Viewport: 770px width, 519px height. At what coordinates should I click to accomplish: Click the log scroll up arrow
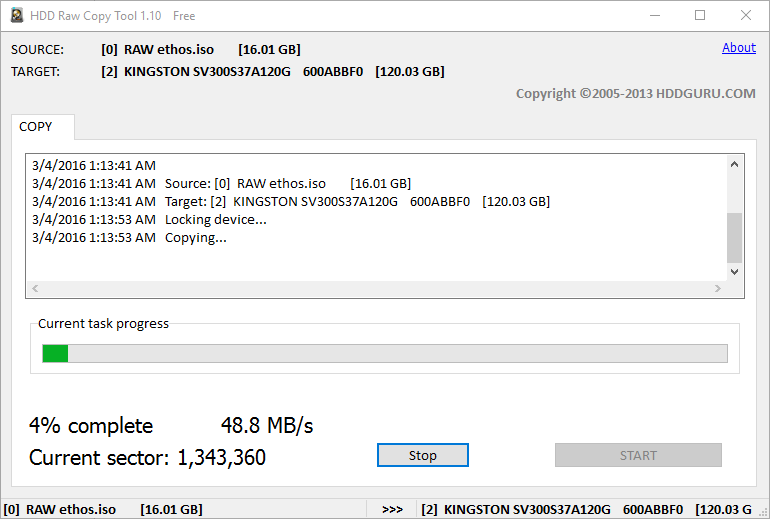tap(735, 164)
